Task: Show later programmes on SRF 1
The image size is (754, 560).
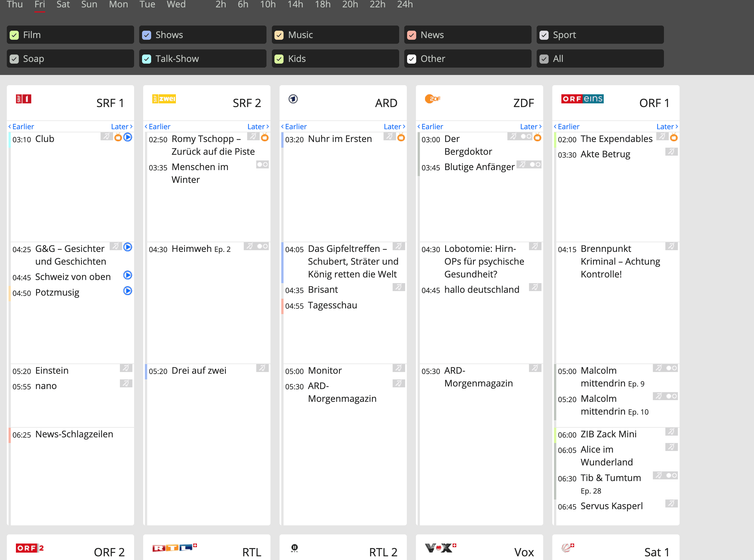Action: point(121,126)
